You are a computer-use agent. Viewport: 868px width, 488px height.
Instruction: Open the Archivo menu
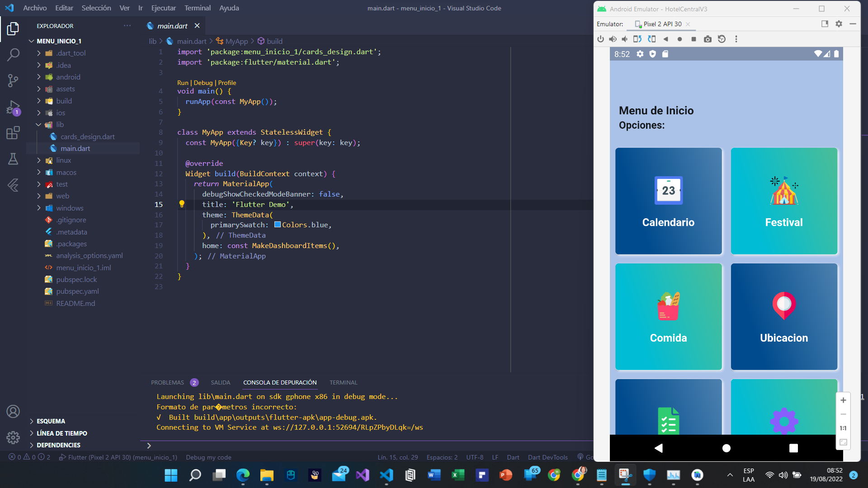[x=35, y=8]
